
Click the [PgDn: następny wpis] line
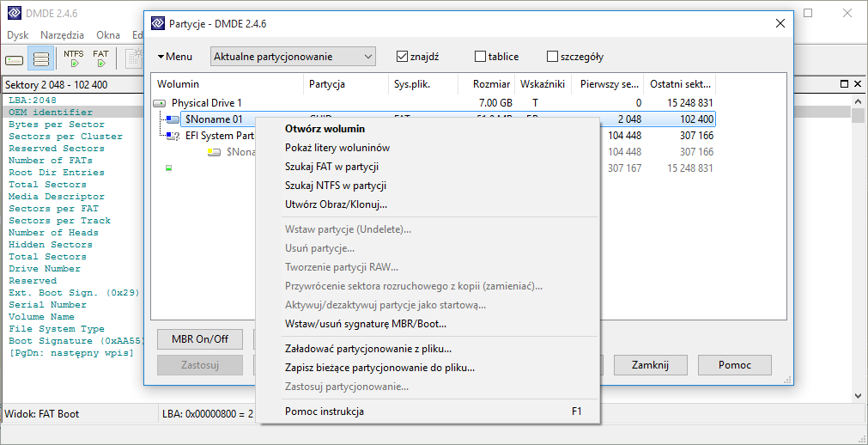coord(71,353)
